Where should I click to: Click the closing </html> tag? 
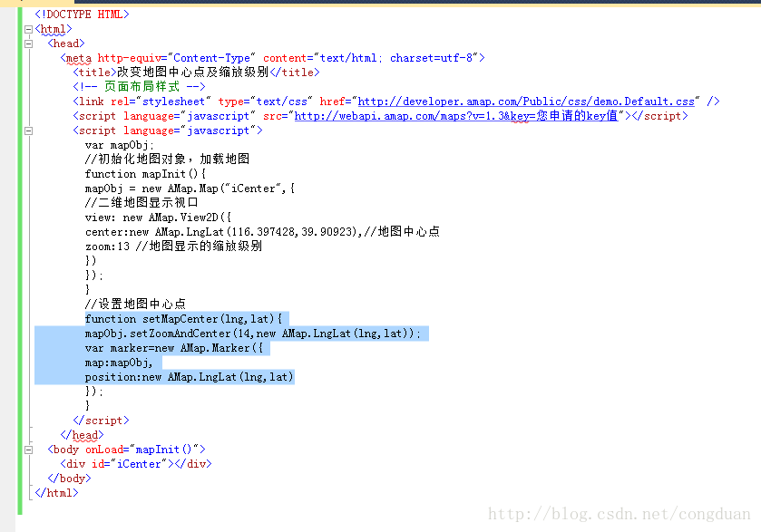coord(56,493)
